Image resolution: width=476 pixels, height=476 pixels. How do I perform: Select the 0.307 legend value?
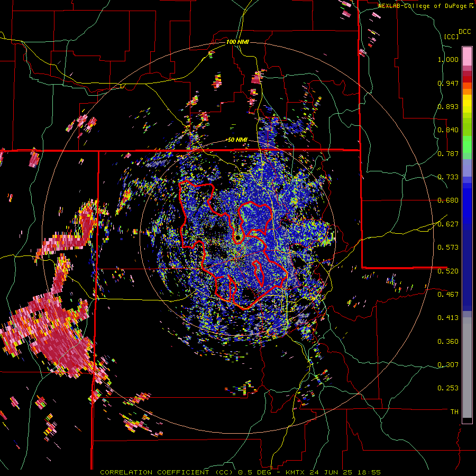click(x=448, y=364)
